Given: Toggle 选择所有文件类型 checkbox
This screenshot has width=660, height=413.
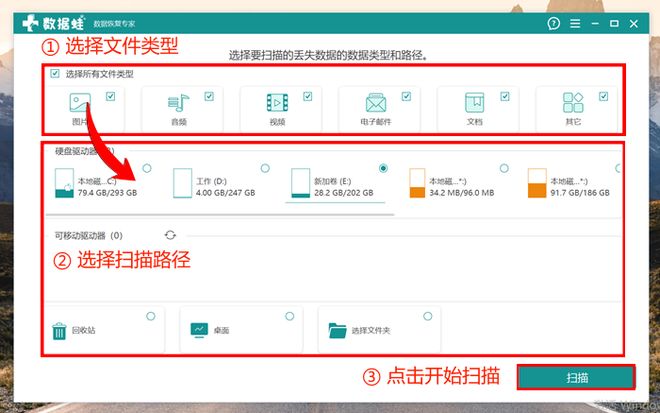Looking at the screenshot, I should click(55, 74).
